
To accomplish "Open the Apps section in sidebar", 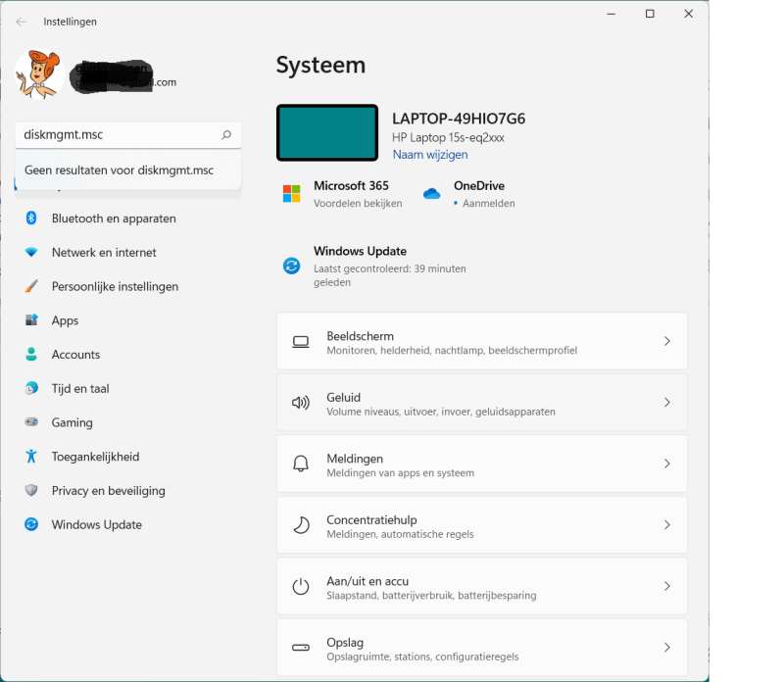I will [65, 320].
